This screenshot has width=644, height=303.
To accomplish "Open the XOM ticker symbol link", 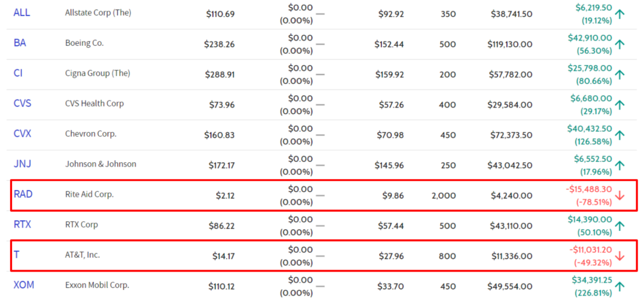I will (x=24, y=285).
